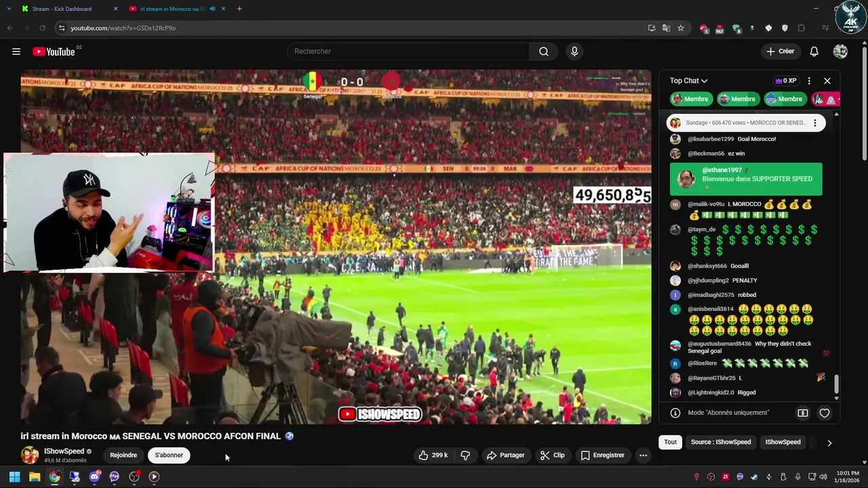
Task: Select Source : IShowSpeed filter chip
Action: tap(721, 442)
